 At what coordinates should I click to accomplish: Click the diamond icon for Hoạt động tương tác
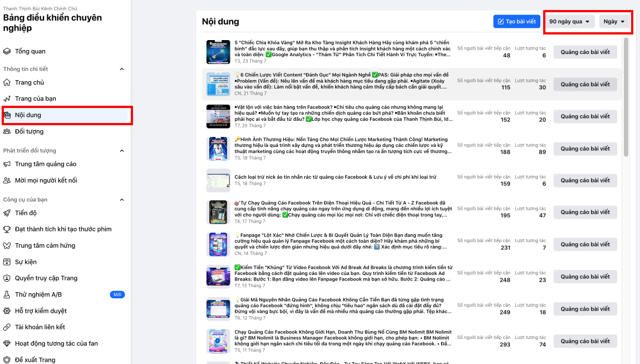(x=7, y=343)
